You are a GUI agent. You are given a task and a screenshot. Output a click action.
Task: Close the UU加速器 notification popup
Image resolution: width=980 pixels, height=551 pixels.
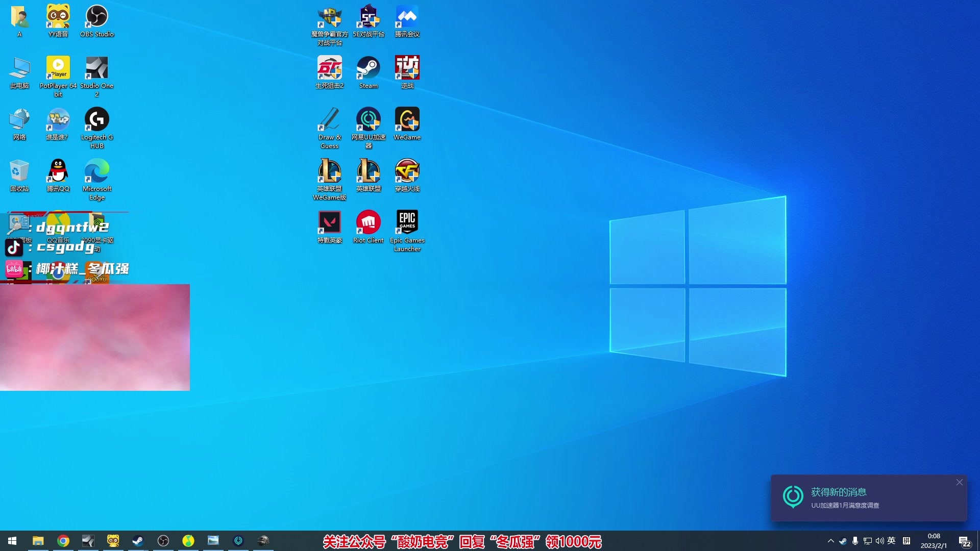[959, 482]
